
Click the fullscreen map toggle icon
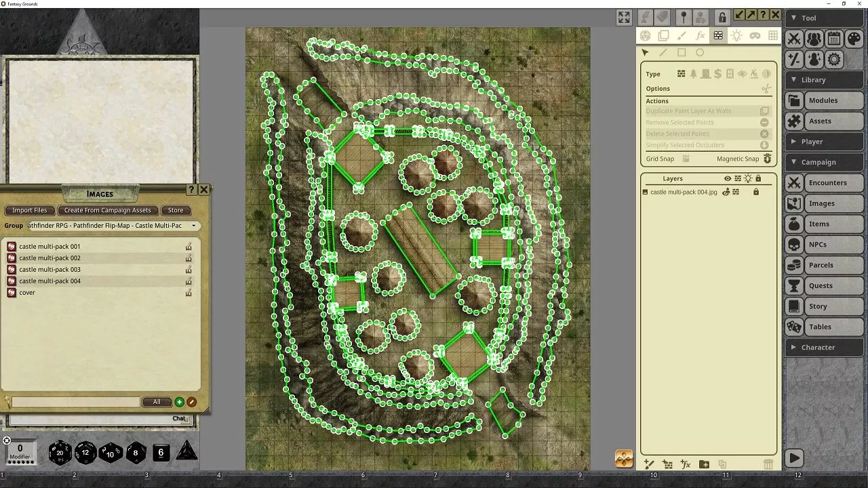pyautogui.click(x=625, y=18)
